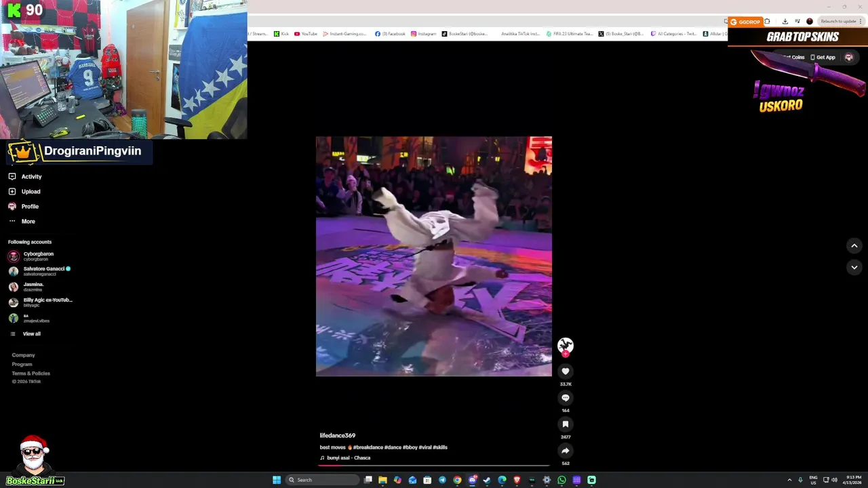This screenshot has width=868, height=488.
Task: Open Billy Agic ex-YouTub... account
Action: [40, 302]
